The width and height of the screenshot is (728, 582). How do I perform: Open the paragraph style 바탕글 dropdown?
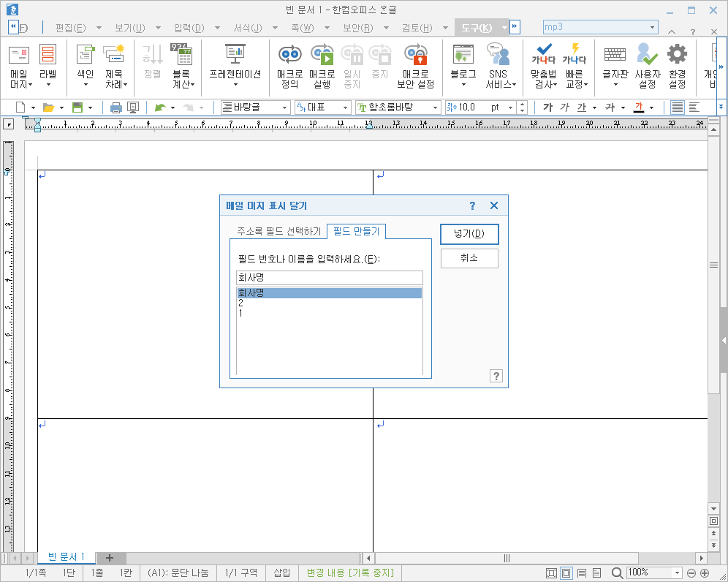click(x=285, y=107)
